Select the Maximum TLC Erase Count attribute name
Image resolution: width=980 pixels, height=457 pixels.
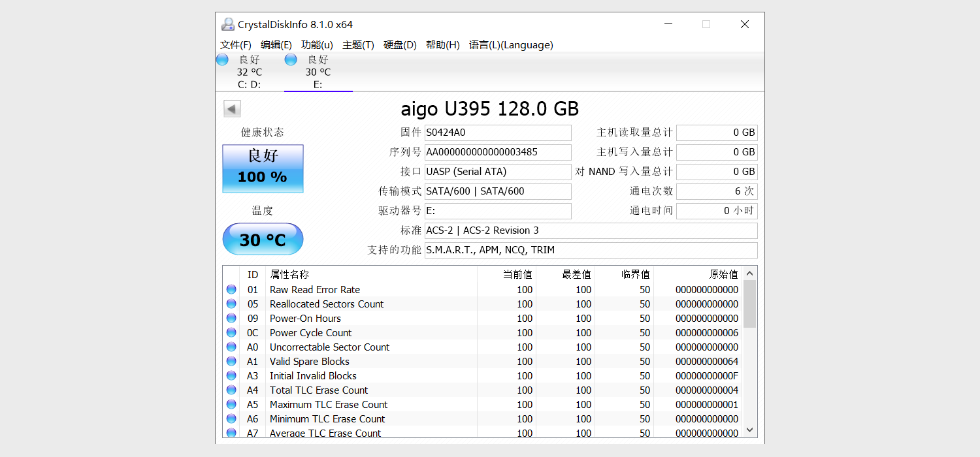[329, 405]
